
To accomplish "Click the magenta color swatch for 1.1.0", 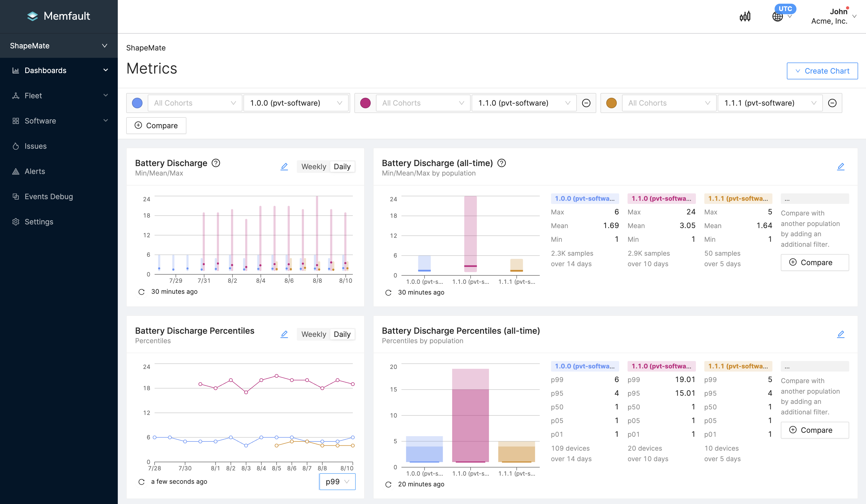I will pyautogui.click(x=365, y=103).
